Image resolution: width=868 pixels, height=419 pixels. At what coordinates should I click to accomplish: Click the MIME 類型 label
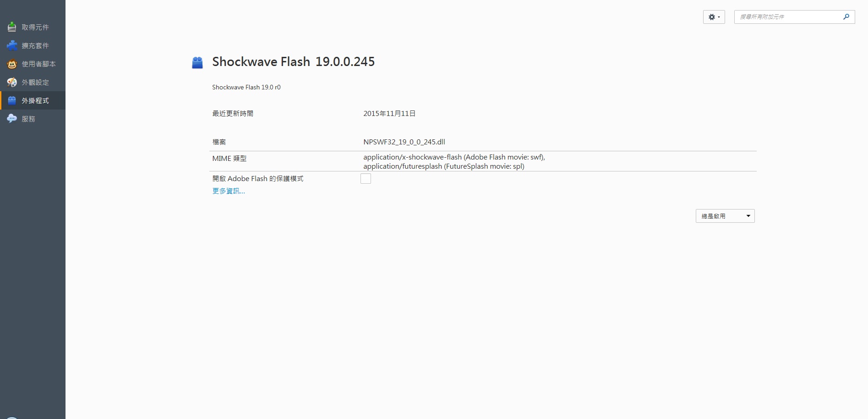tap(229, 159)
